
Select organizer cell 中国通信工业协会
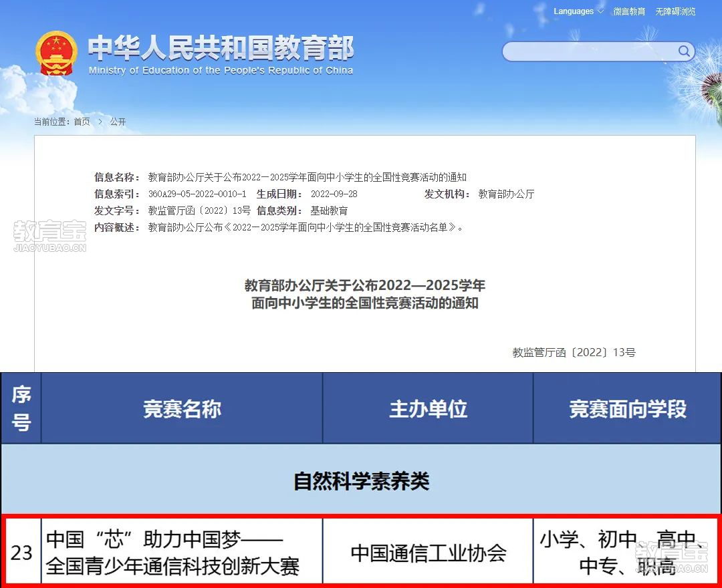pyautogui.click(x=428, y=552)
